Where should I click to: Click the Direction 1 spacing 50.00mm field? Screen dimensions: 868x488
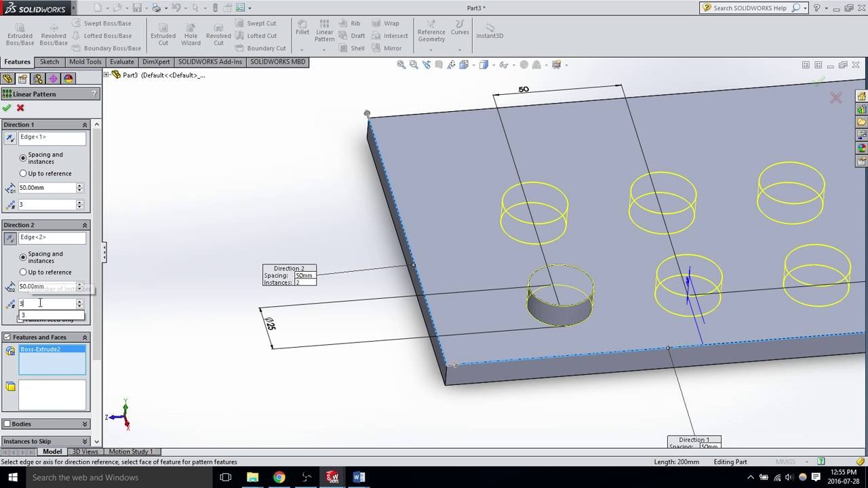(47, 188)
